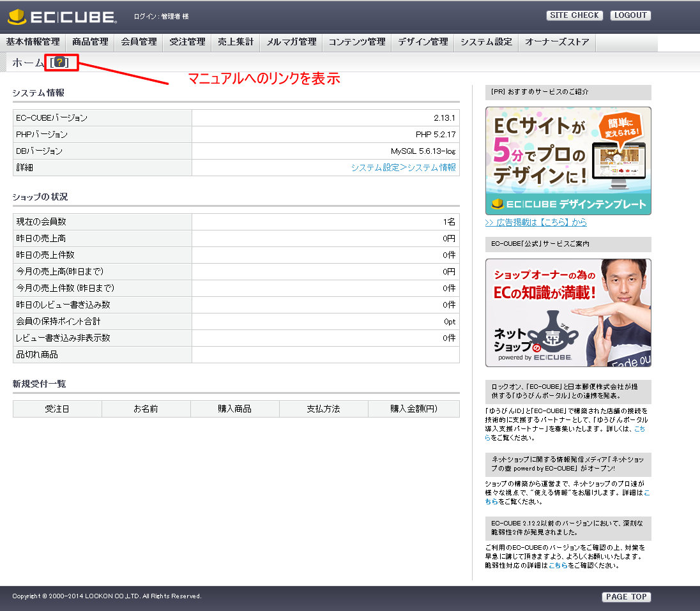Select the 昨日の売上件数 row label

[x=45, y=255]
